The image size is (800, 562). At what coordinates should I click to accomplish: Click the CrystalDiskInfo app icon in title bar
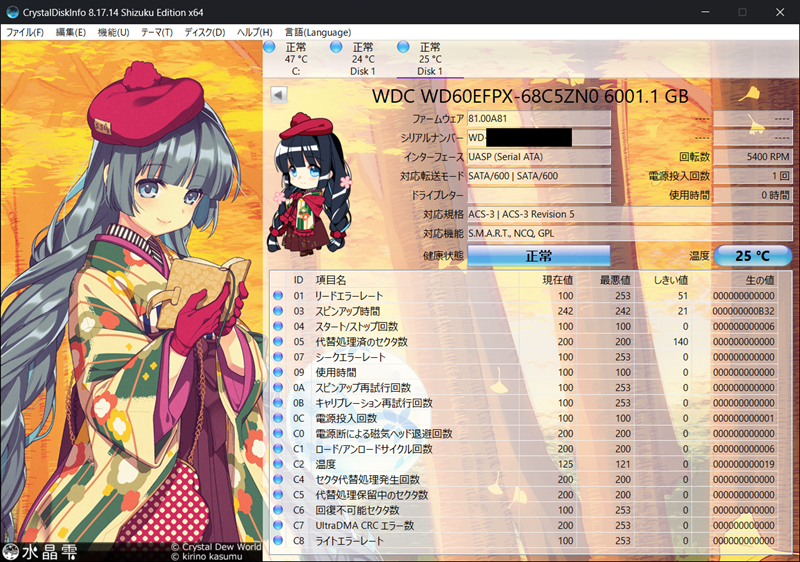[12, 12]
